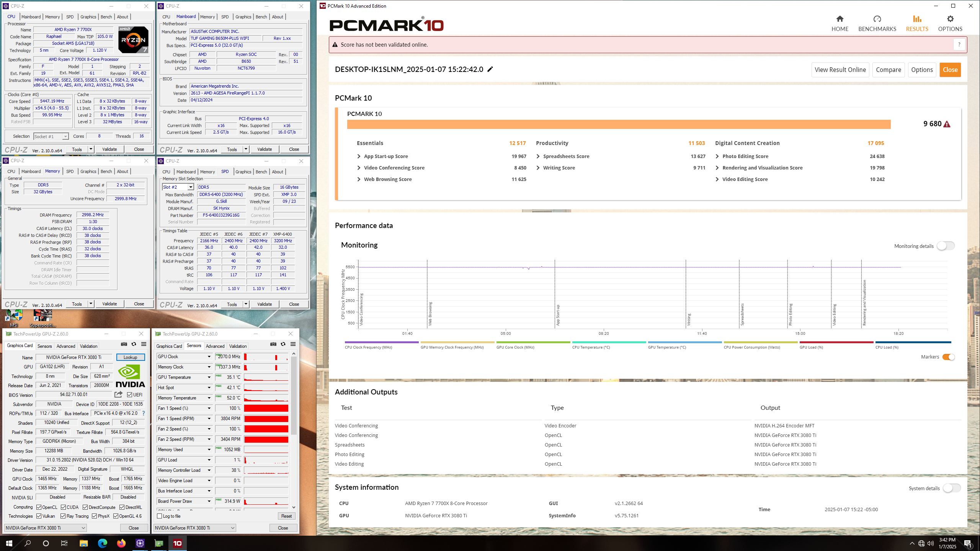Toggle the System details switch

[x=952, y=488]
